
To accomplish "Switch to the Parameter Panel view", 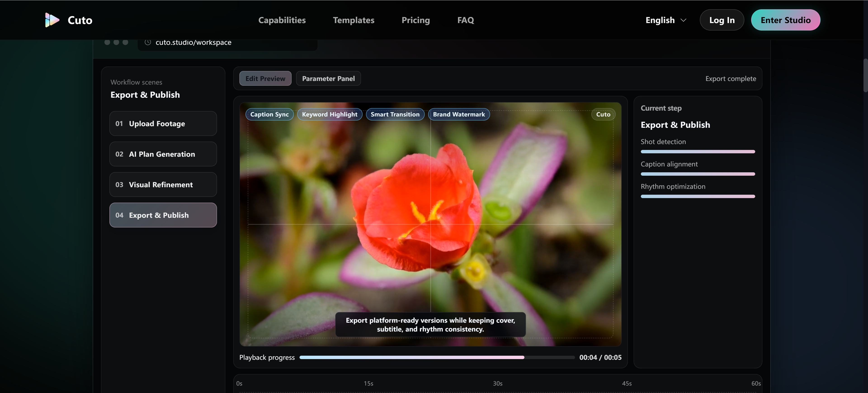I will (328, 78).
